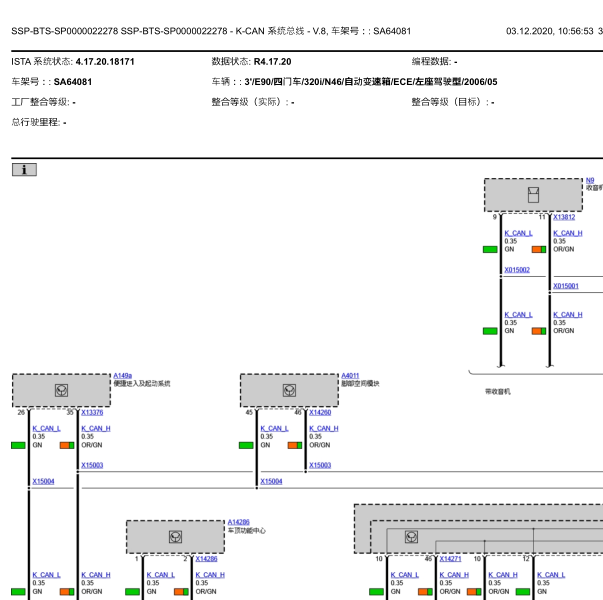Open the K_CAN_L link next to X14271 pin 10

[405, 575]
